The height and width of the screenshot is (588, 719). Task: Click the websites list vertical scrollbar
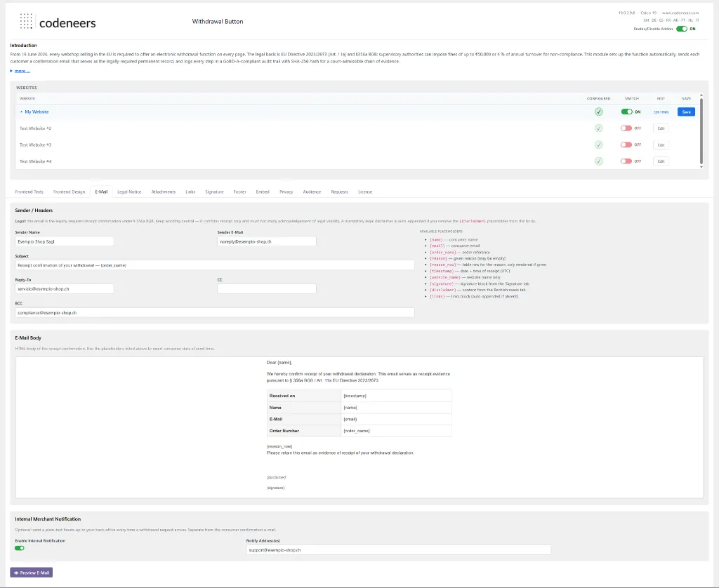tap(701, 130)
